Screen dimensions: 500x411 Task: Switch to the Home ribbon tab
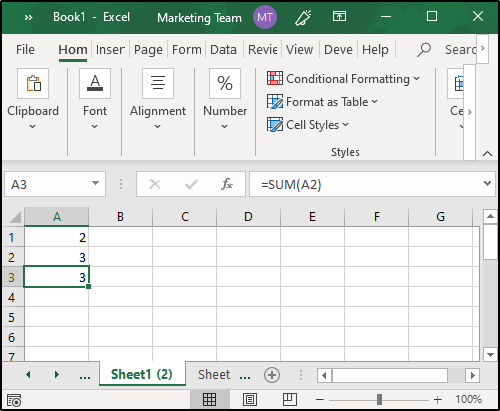pos(73,50)
